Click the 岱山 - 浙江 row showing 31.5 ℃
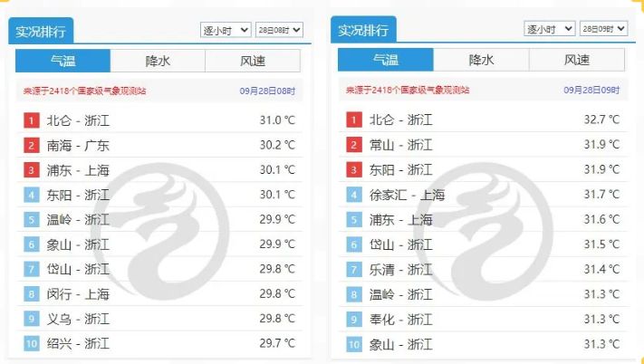This screenshot has height=364, width=644. 400,244
